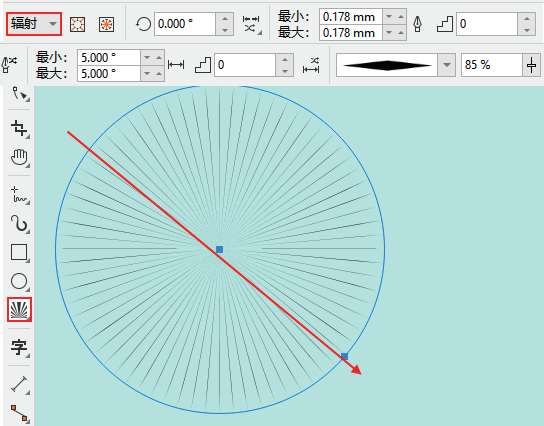Screen dimensions: 544x426
Task: Activate the Pan hand tool
Action: pyautogui.click(x=19, y=157)
